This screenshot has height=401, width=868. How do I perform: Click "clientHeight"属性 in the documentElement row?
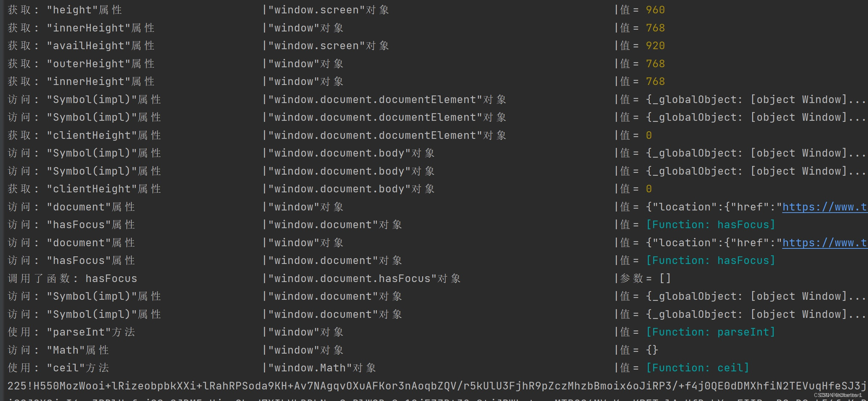104,135
